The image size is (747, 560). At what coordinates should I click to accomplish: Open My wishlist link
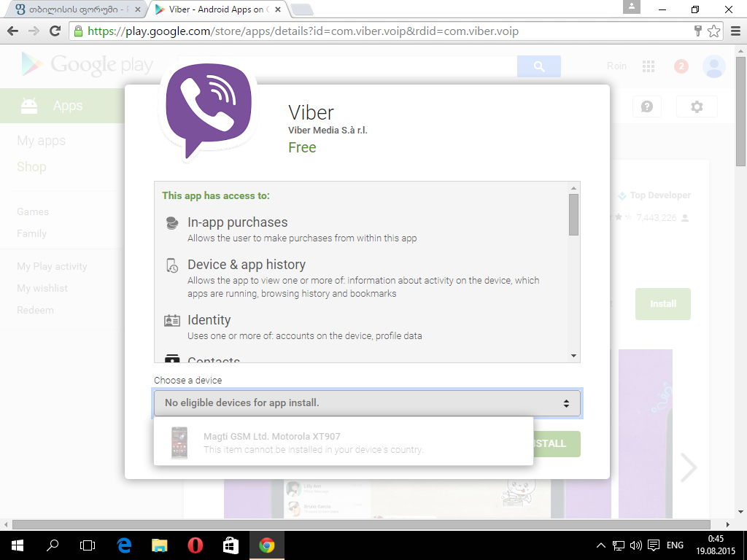[42, 289]
